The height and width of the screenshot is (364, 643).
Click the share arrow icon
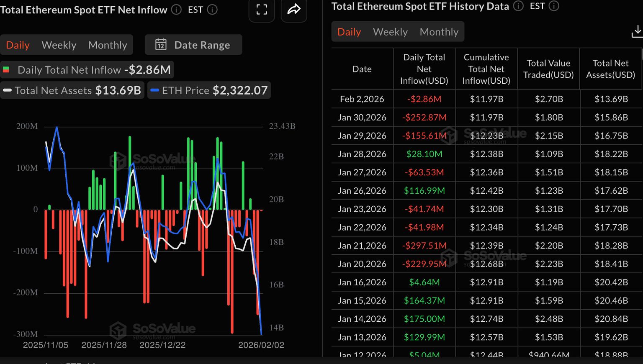coord(294,9)
